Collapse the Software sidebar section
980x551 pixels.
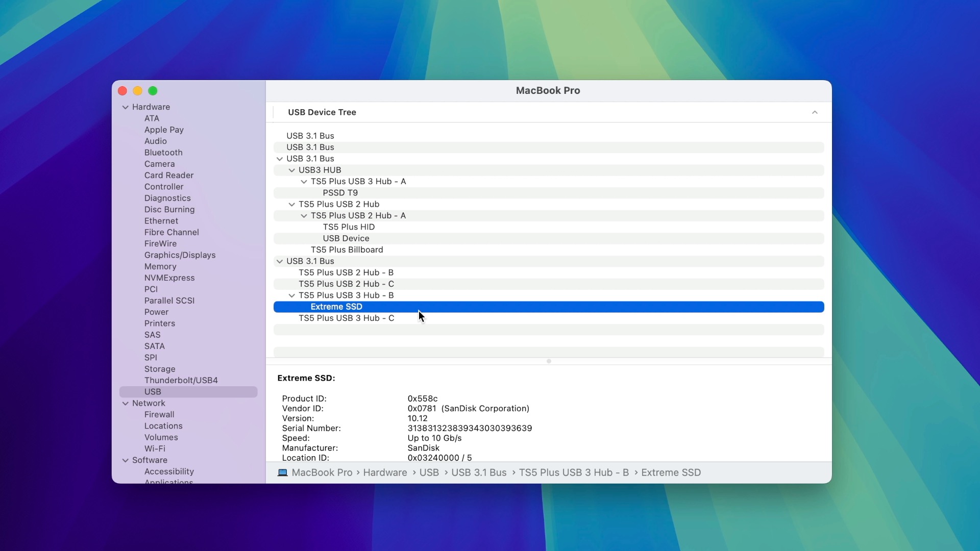tap(126, 460)
